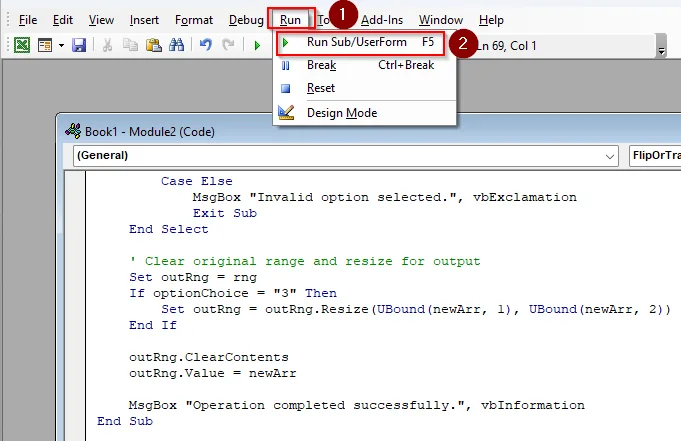
Task: Click the 'Exit Sub' code line
Action: 225,213
